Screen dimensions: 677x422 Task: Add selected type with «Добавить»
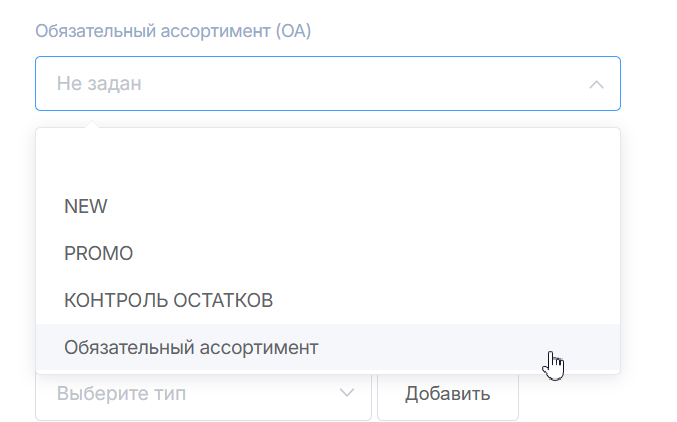point(447,393)
